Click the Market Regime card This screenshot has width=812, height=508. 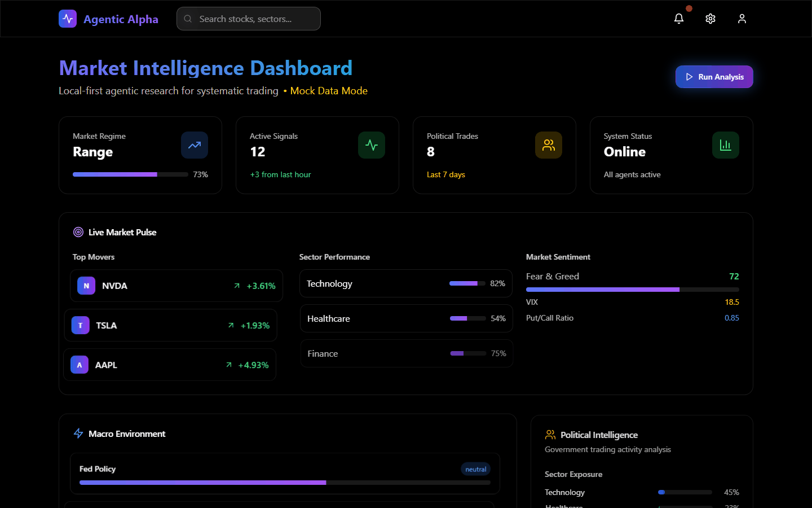click(140, 155)
